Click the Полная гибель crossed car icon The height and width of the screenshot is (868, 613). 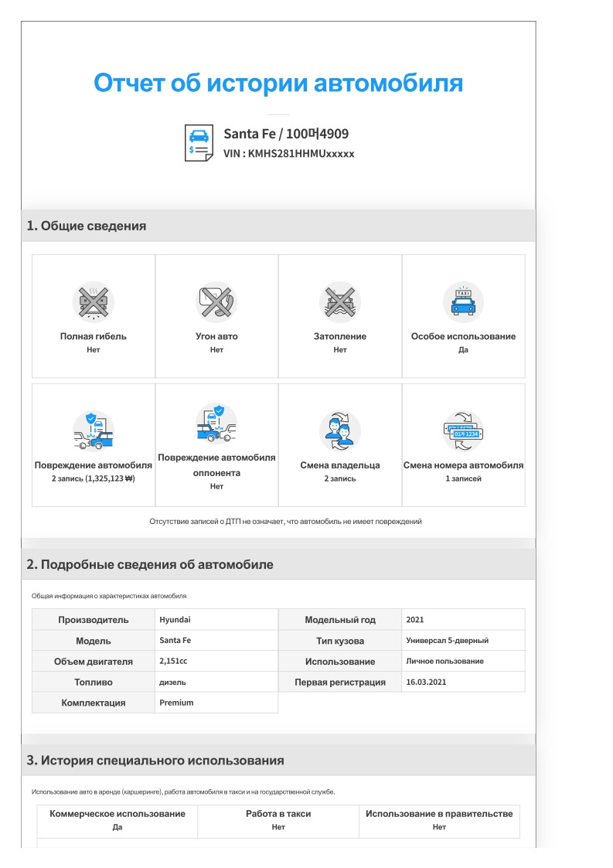tap(94, 302)
